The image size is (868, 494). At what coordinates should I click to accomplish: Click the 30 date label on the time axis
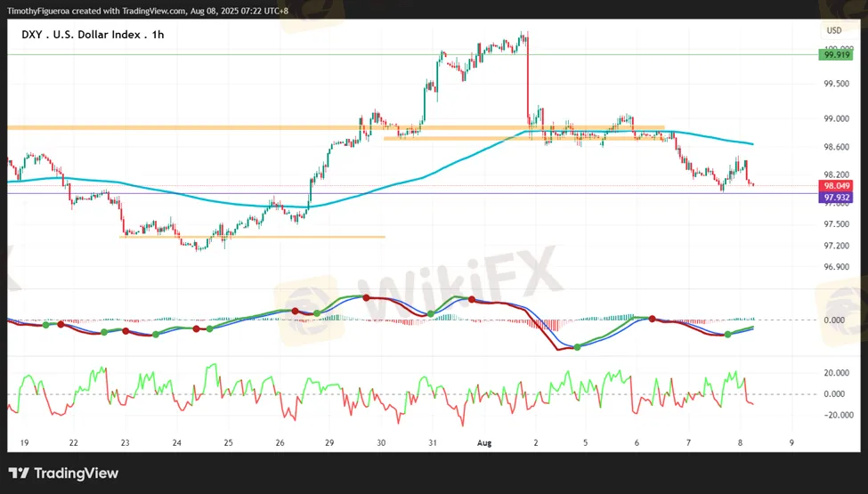381,442
